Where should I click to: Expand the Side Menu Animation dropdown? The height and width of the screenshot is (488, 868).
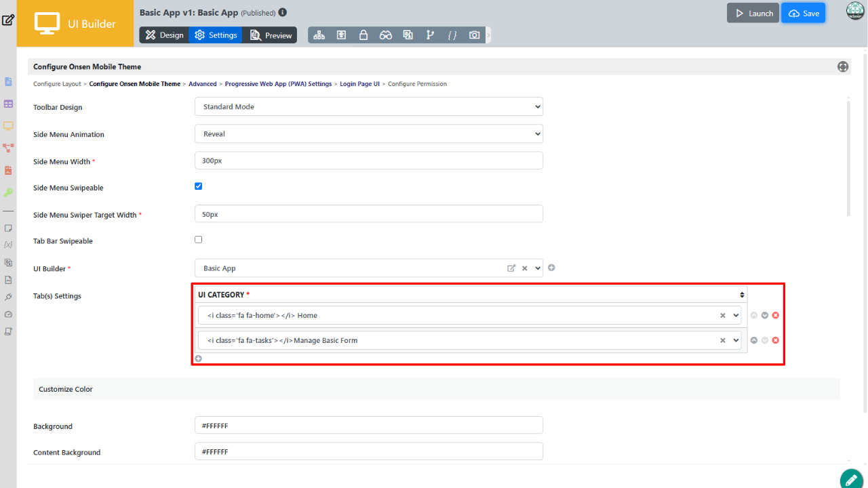[368, 134]
